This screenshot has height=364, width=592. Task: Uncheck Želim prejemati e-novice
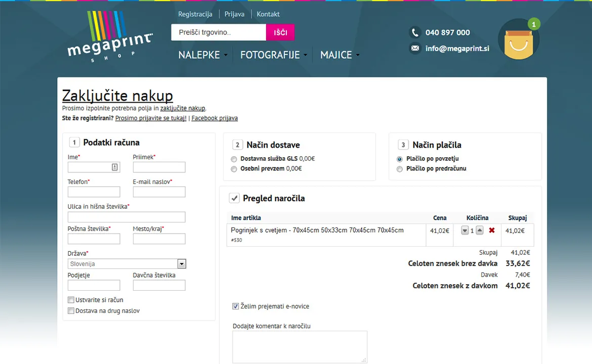click(x=236, y=306)
